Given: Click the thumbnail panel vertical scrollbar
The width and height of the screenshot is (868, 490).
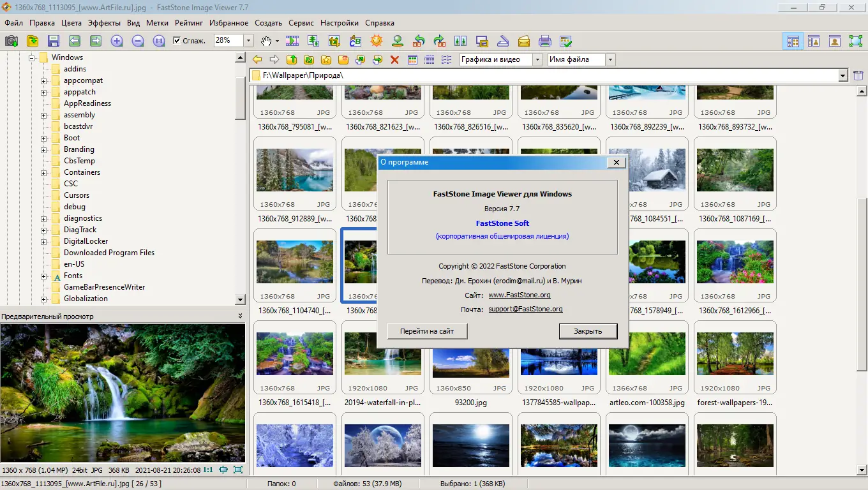Looking at the screenshot, I should point(862,283).
